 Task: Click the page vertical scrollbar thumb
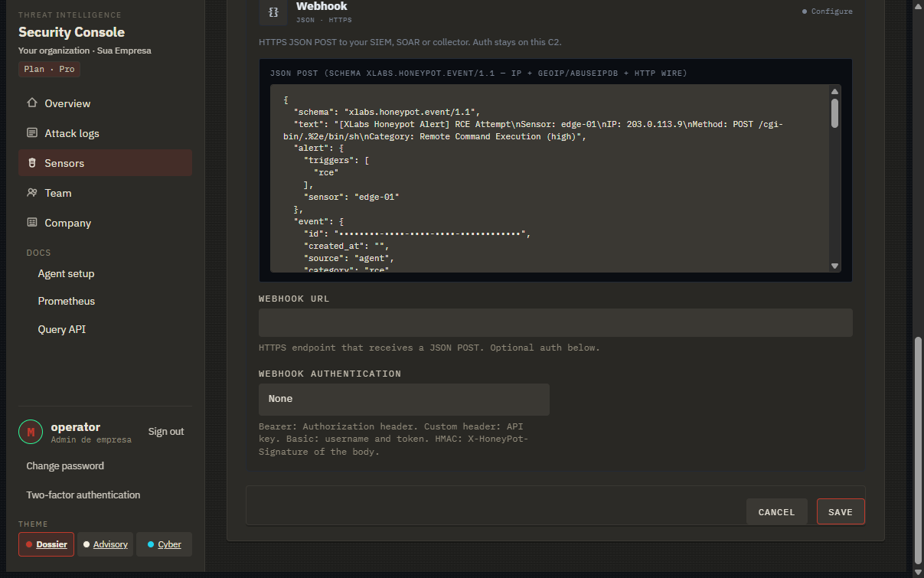click(x=918, y=449)
